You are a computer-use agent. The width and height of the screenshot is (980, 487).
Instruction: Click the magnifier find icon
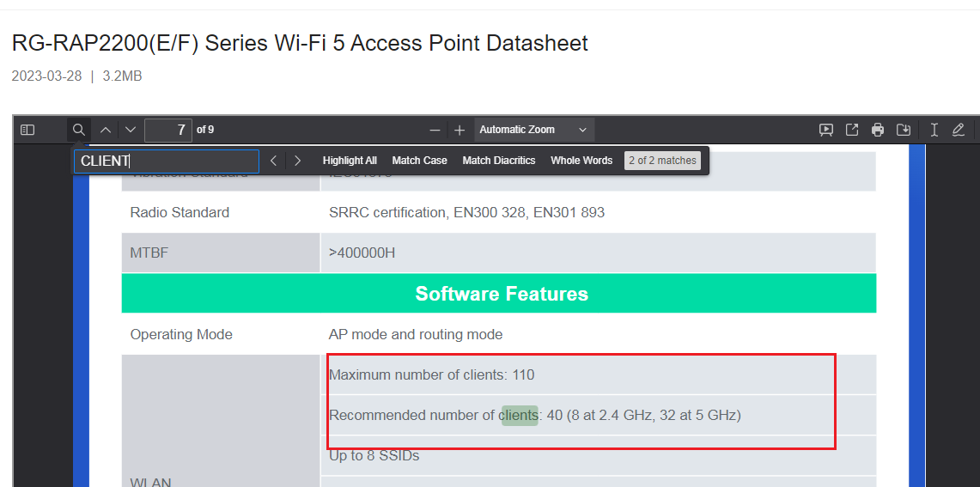[79, 130]
